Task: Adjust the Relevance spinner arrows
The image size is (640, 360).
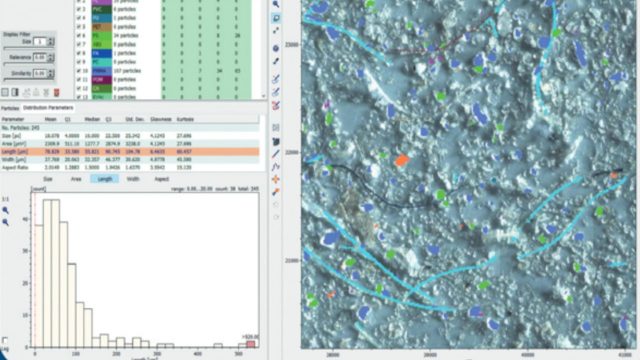Action: tap(51, 58)
